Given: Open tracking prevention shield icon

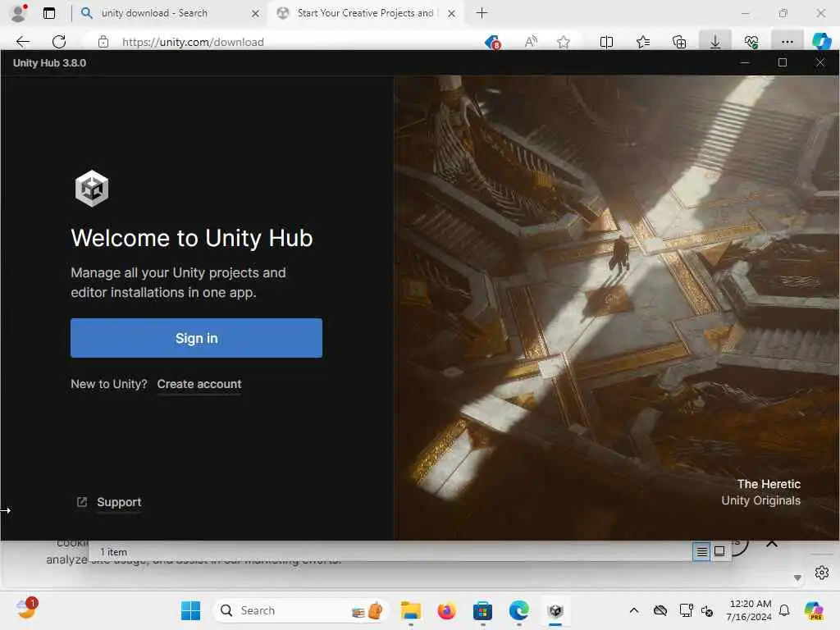Looking at the screenshot, I should tap(492, 42).
